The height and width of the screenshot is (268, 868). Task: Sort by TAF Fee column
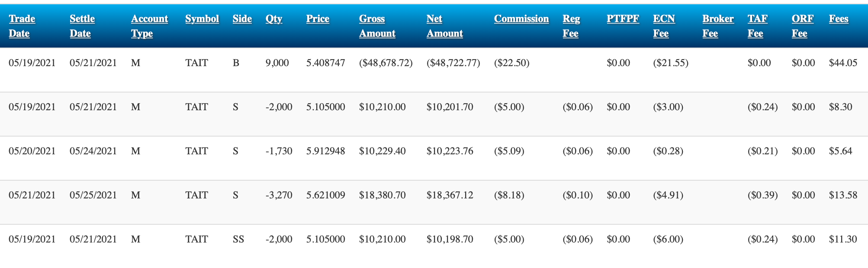pyautogui.click(x=757, y=26)
